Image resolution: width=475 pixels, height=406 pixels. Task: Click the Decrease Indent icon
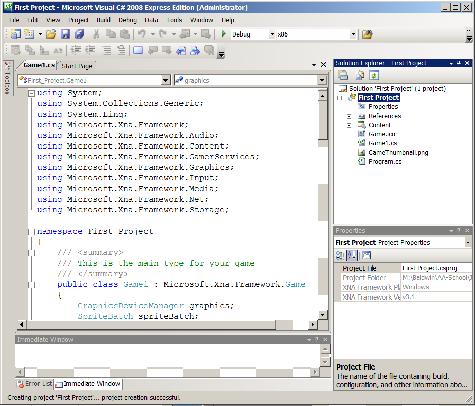76,50
